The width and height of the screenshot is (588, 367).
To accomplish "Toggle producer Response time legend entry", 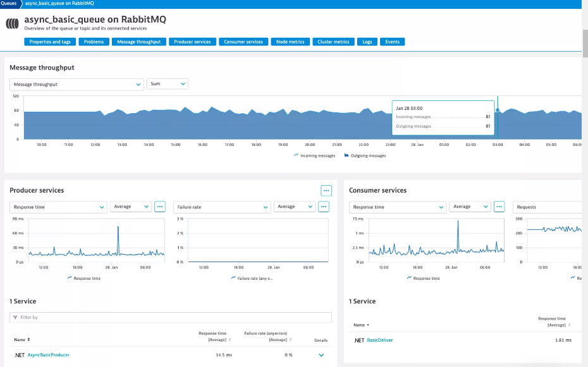I will tap(84, 278).
